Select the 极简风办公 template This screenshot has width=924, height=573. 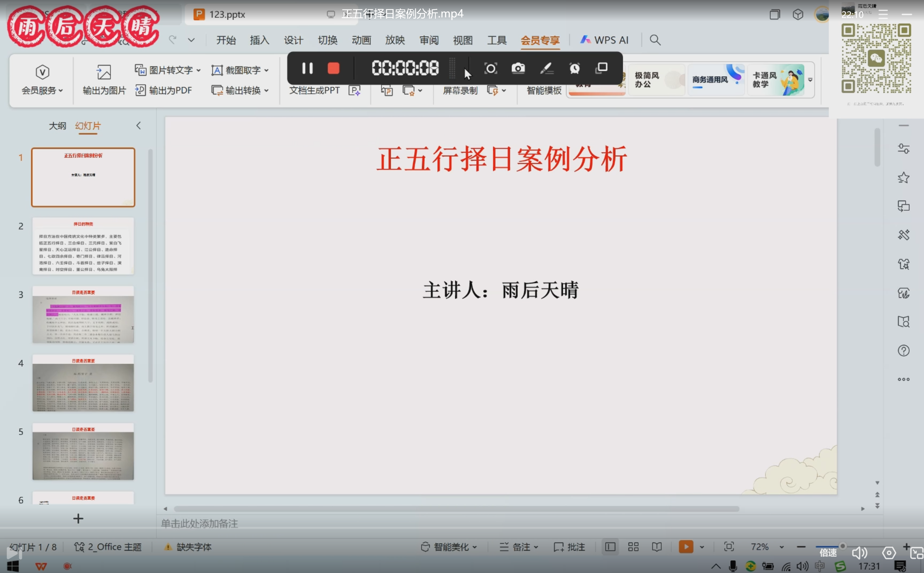657,80
